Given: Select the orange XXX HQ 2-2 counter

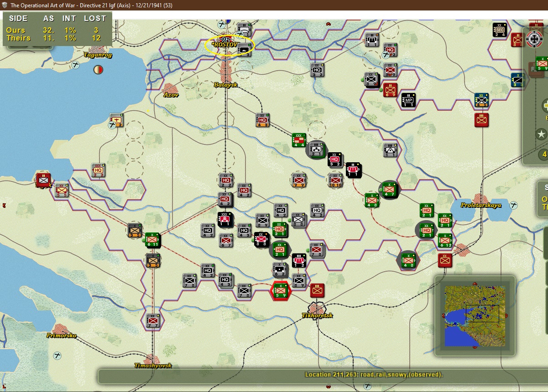Looking at the screenshot, I should coord(98,170).
